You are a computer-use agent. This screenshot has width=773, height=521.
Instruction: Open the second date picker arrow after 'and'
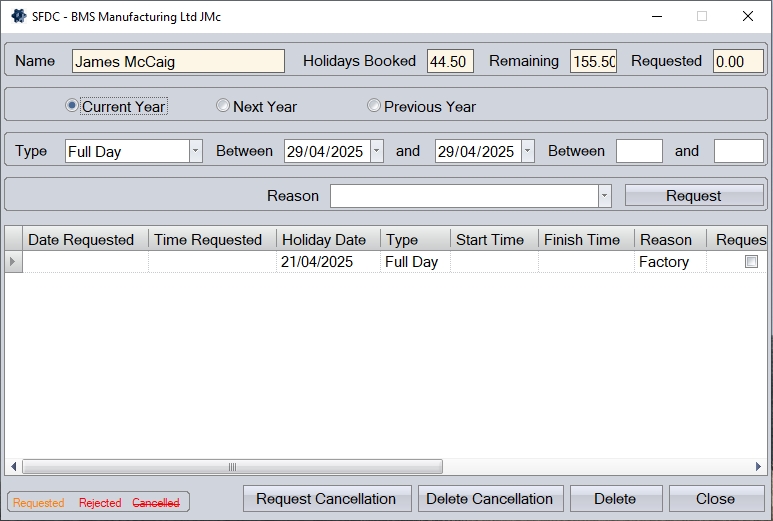coord(527,151)
